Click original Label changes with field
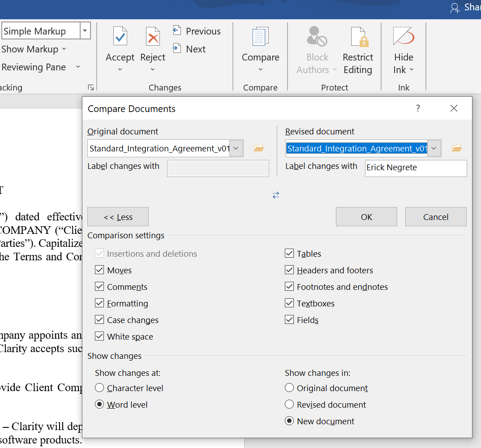481x448 pixels. 218,168
